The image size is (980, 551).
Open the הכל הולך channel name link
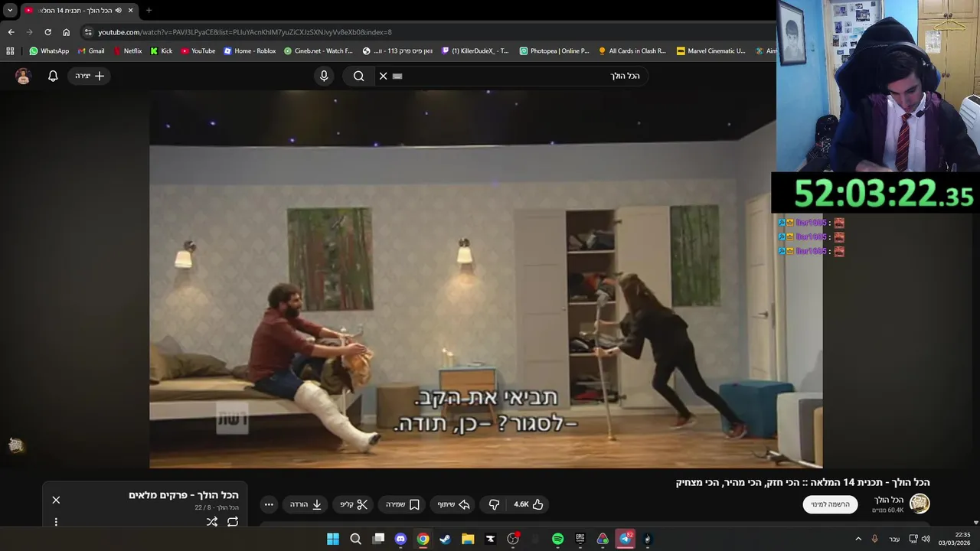tap(890, 500)
